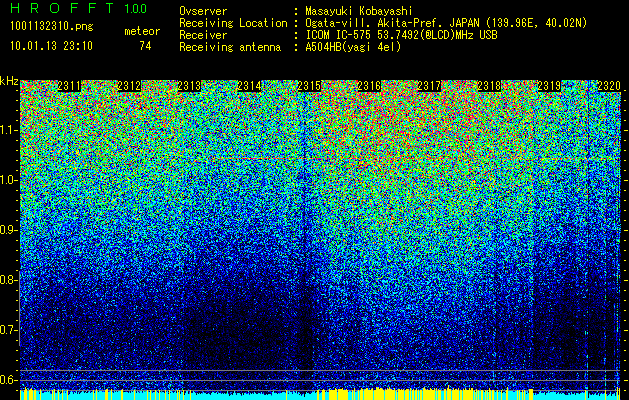
Task: Click the Ogata-vill. Akita-Pref. JAPAN location value
Action: [x=446, y=23]
